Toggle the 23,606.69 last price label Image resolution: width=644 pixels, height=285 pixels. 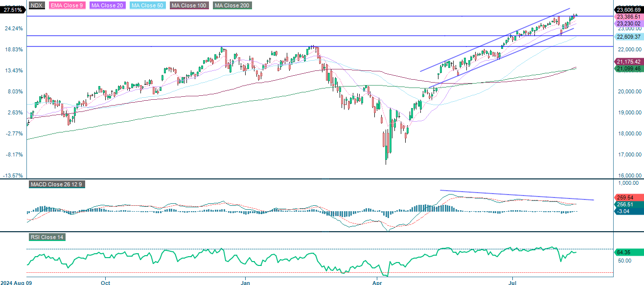point(629,8)
